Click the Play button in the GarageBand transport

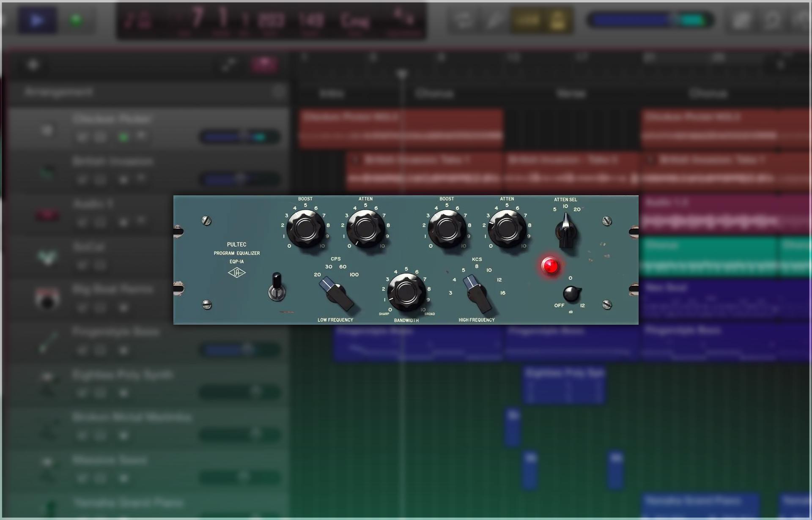coord(37,20)
